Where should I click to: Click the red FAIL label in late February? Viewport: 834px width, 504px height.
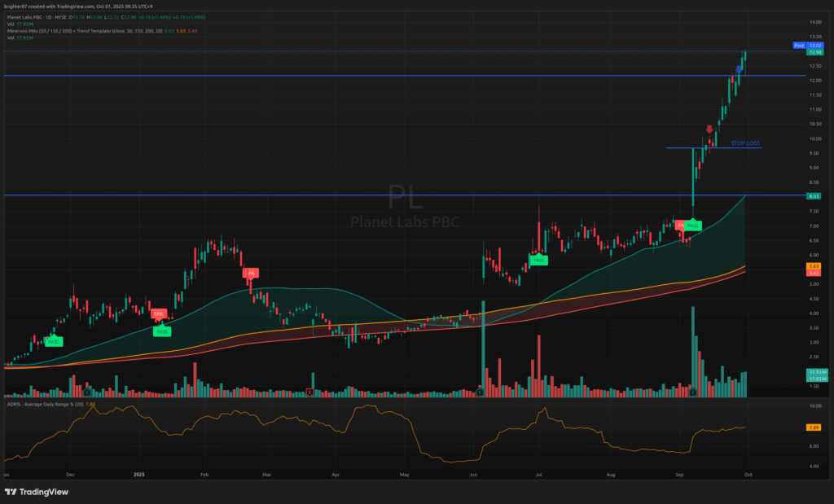tap(251, 274)
